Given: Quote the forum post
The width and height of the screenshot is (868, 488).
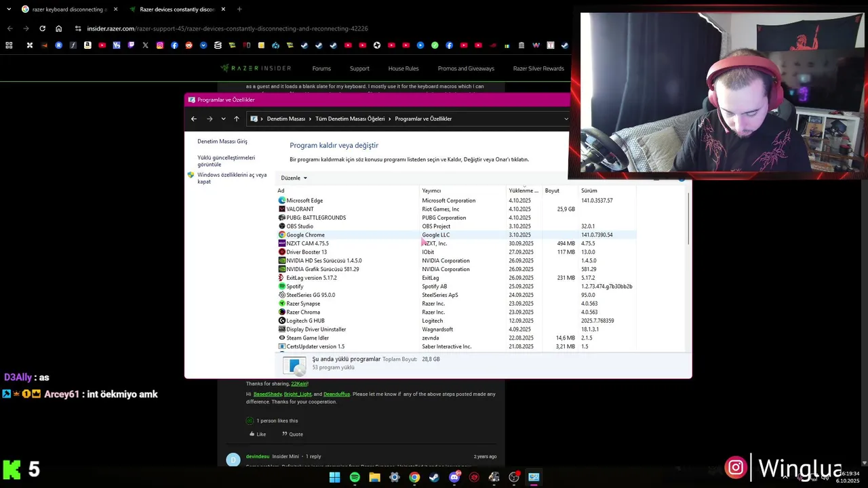Looking at the screenshot, I should [x=292, y=434].
